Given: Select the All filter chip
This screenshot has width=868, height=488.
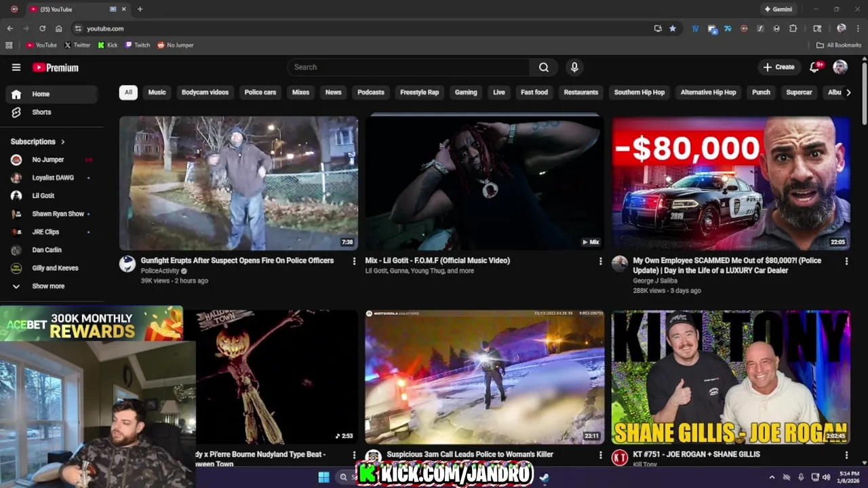Looking at the screenshot, I should (128, 92).
